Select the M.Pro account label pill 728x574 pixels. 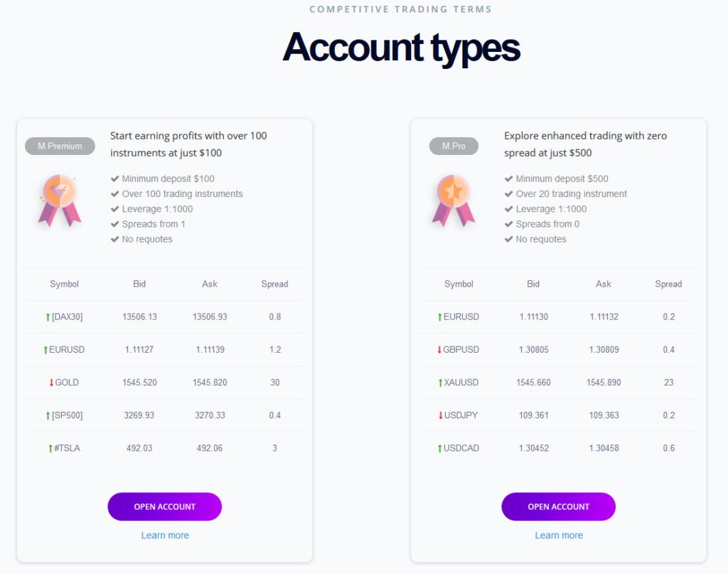click(454, 146)
